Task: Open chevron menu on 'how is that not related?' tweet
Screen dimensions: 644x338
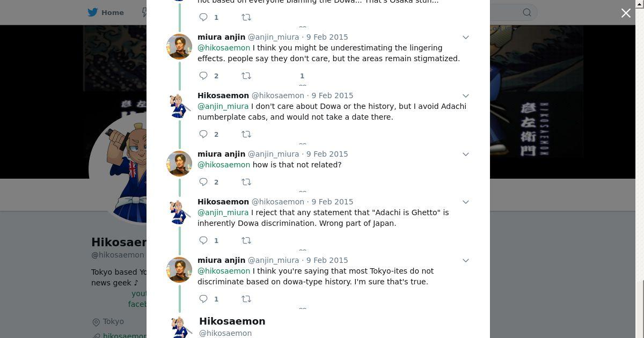Action: [x=466, y=154]
